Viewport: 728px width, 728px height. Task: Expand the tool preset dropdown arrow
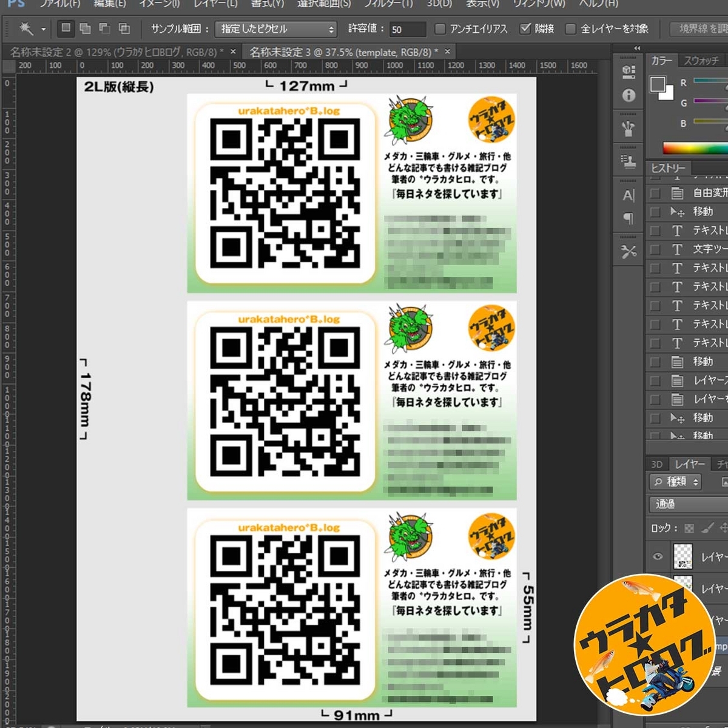click(x=43, y=29)
